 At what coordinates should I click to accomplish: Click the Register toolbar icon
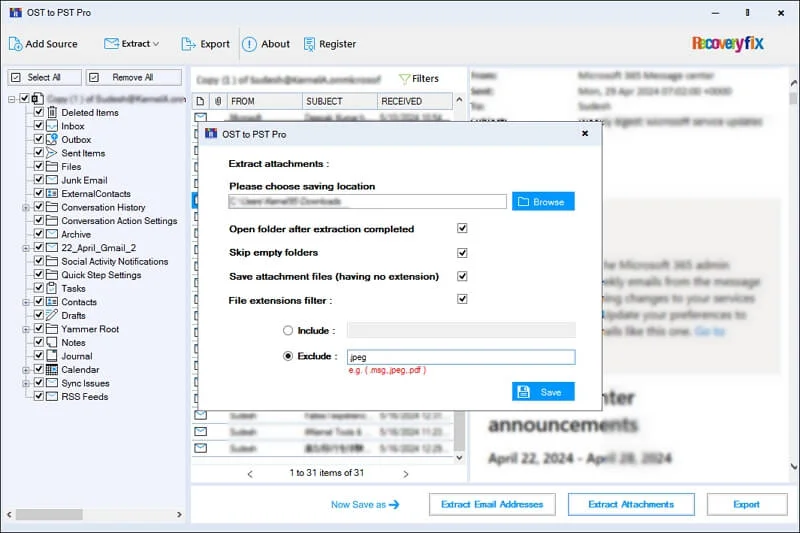[x=309, y=44]
